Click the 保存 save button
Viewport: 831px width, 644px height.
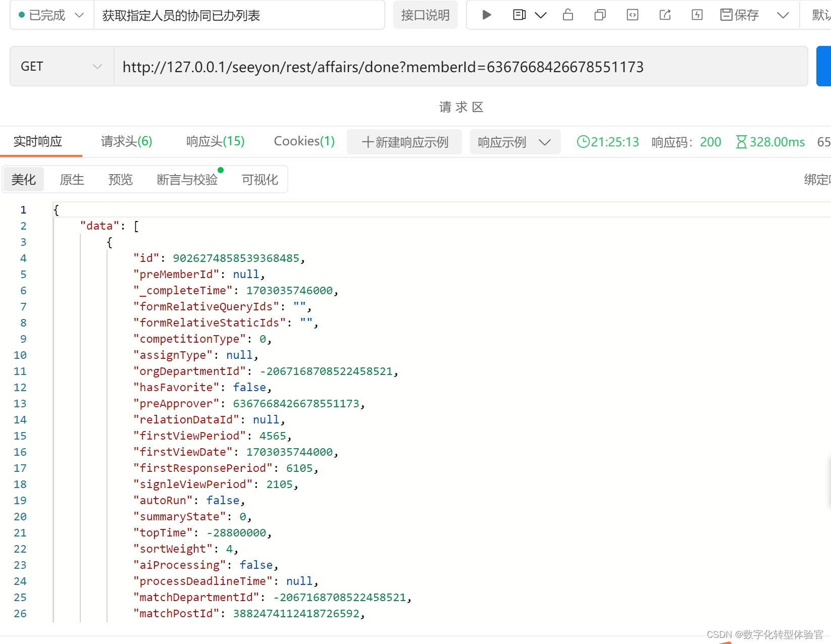point(740,15)
